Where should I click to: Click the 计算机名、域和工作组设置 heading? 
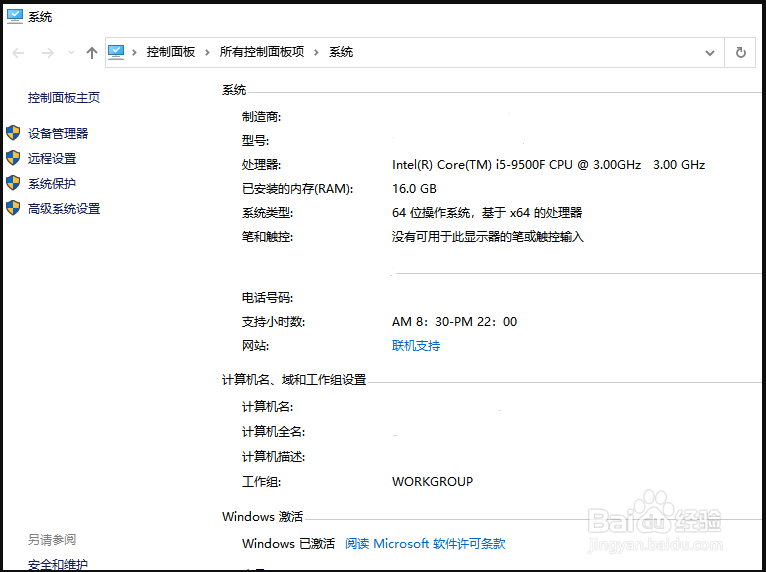(x=294, y=380)
